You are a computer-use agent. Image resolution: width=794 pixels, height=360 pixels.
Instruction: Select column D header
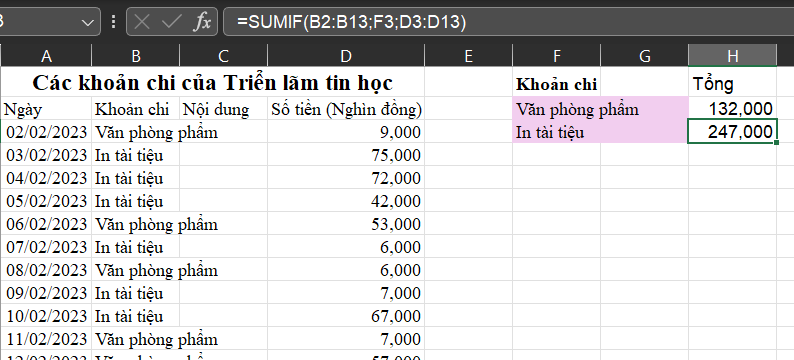pos(346,56)
